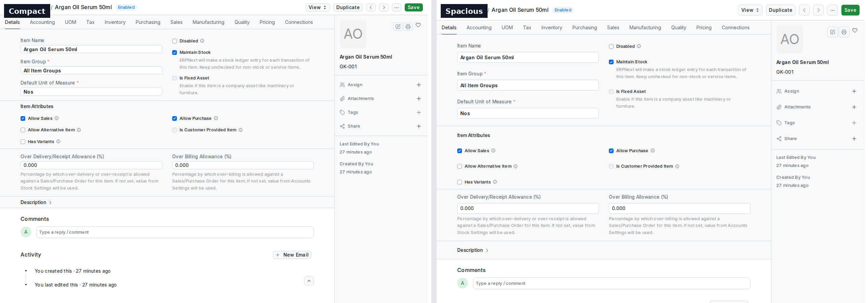Click info icon beside Allow Sales in Compact
The height and width of the screenshot is (303, 868).
tap(57, 119)
